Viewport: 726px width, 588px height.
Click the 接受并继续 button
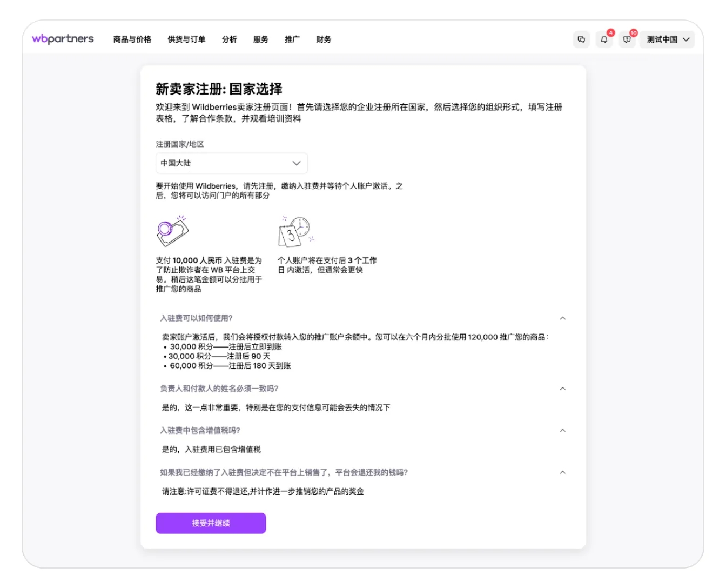pos(211,523)
